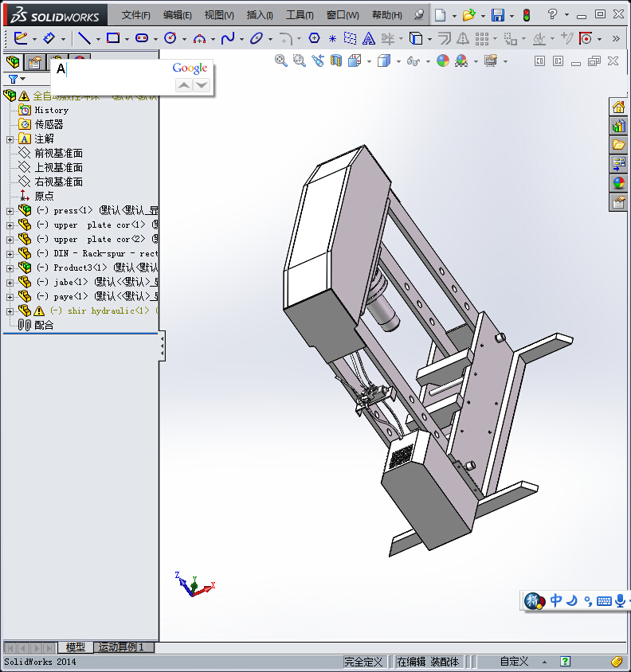The width and height of the screenshot is (631, 672).
Task: Click the Section View icon
Action: (x=336, y=61)
